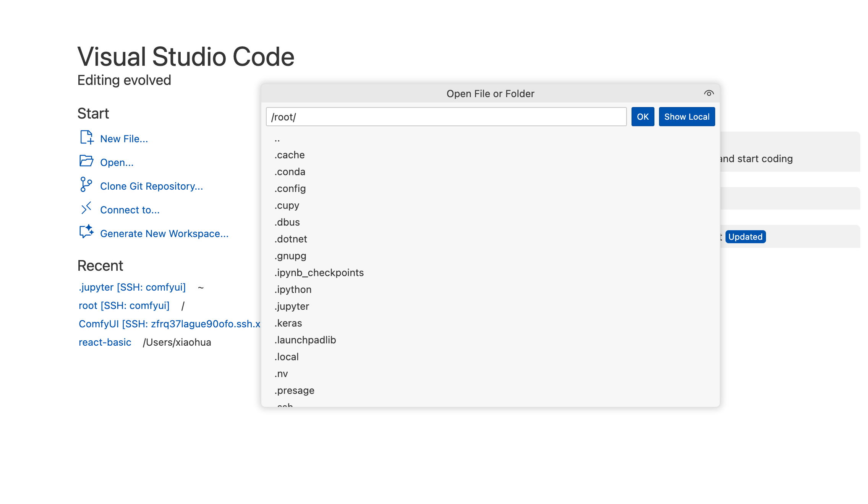The width and height of the screenshot is (868, 504).
Task: Focus the /root/ path input field
Action: click(x=446, y=117)
